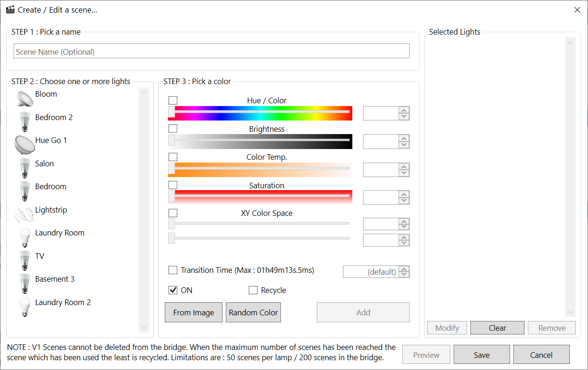This screenshot has height=370, width=588.
Task: Click the Save button
Action: 482,355
